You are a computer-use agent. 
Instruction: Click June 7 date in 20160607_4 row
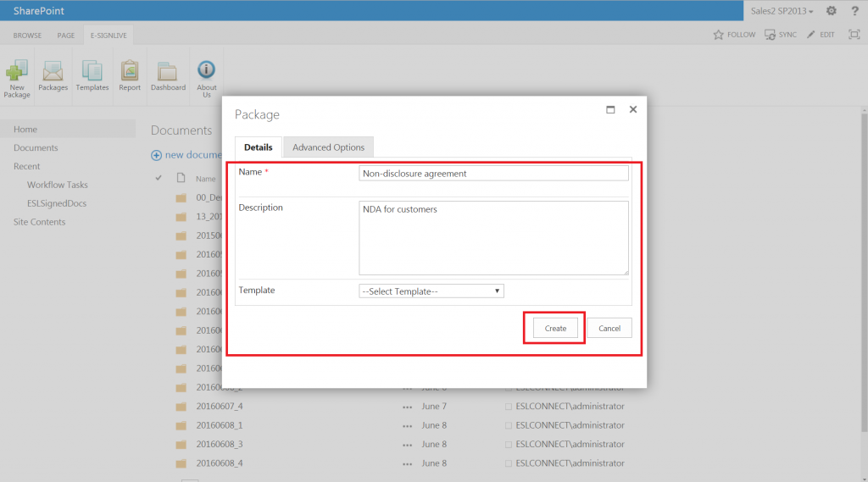coord(434,407)
